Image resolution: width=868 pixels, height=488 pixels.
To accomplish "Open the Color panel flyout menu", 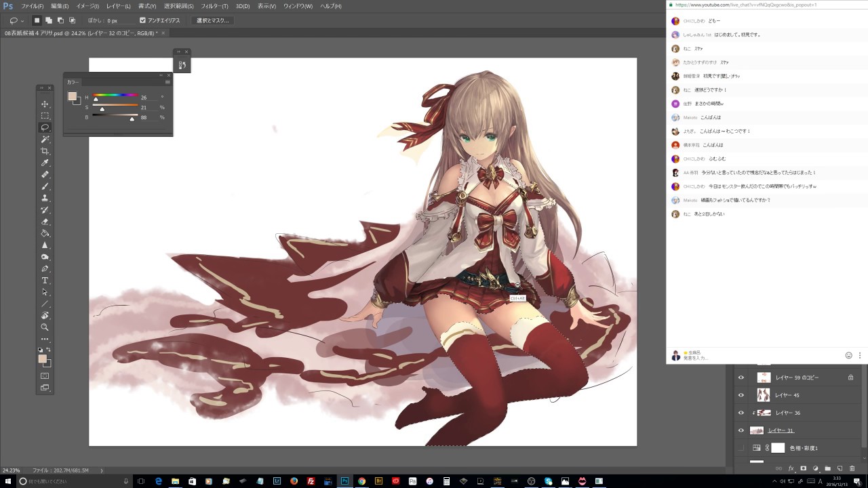I will [x=167, y=82].
